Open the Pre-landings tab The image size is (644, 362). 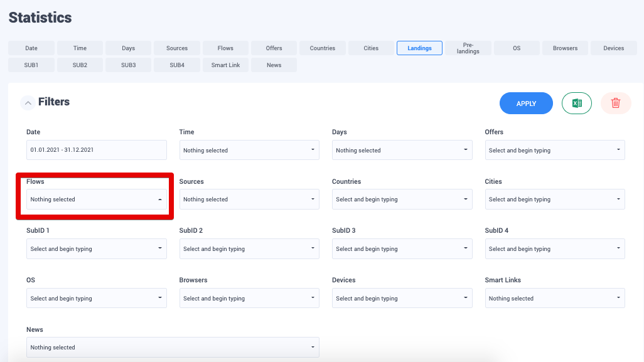pos(468,48)
